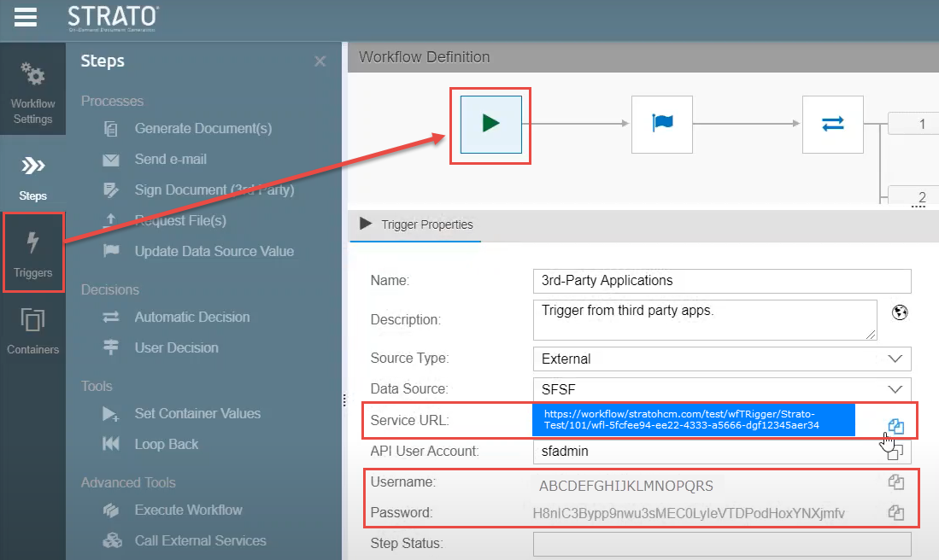Screen dimensions: 939x560
Task: Switch to the Steps sidebar tab
Action: point(32,176)
